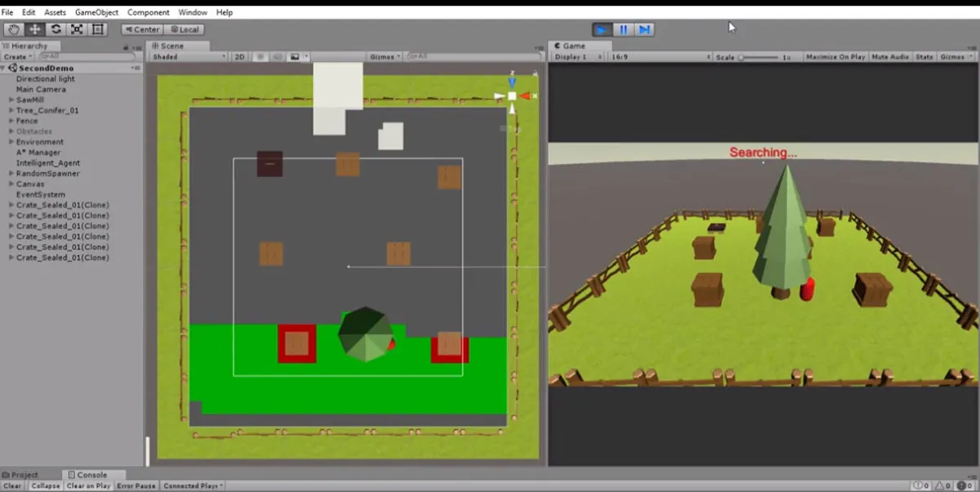Open the GameObject menu
The image size is (980, 492).
coord(96,12)
